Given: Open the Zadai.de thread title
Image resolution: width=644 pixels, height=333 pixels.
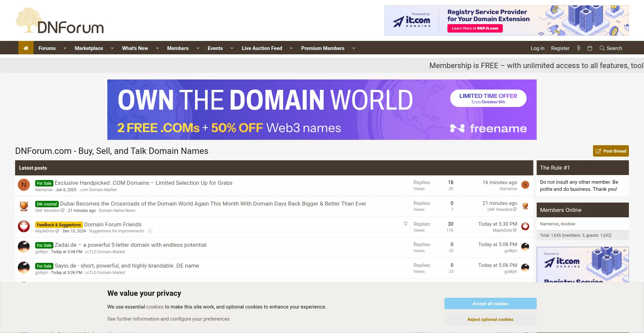Looking at the screenshot, I should pyautogui.click(x=130, y=245).
